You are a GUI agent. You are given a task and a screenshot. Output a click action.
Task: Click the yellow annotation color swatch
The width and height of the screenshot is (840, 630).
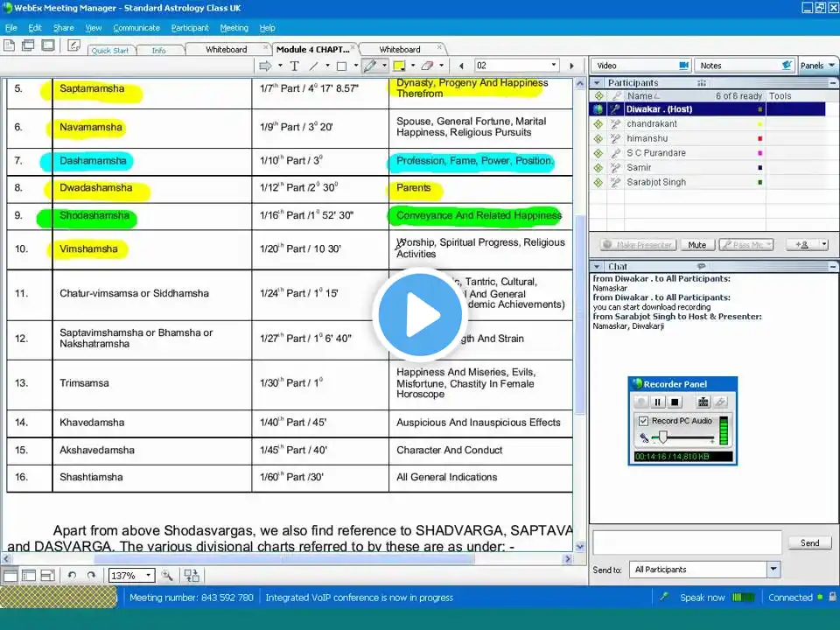click(x=399, y=66)
